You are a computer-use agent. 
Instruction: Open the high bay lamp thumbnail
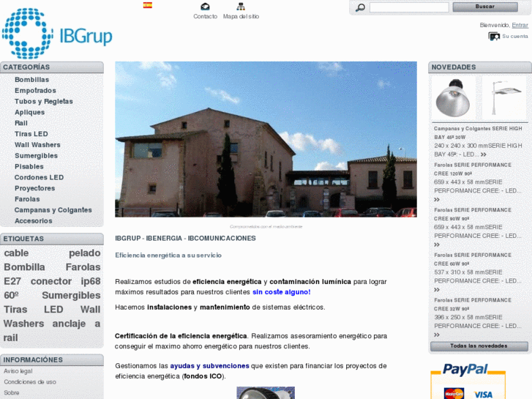[453, 97]
